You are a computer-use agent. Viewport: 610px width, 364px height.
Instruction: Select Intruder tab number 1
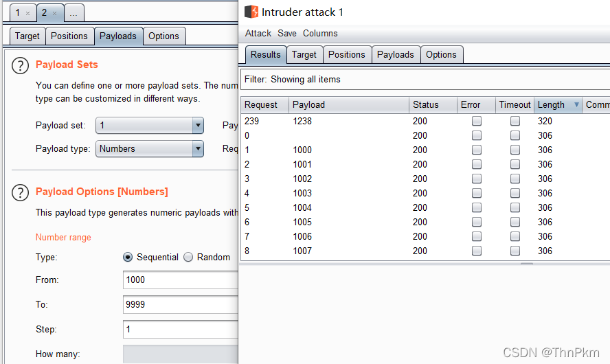(x=18, y=13)
